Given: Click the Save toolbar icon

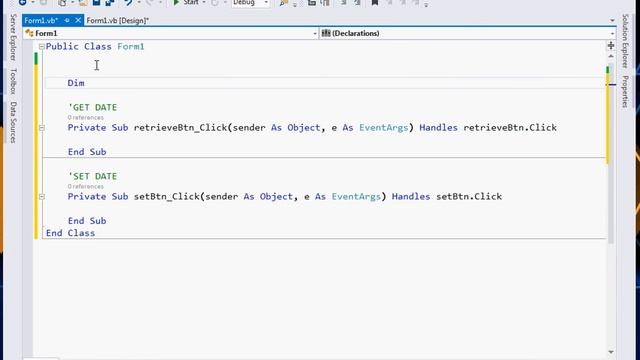Looking at the screenshot, I should tap(96, 2).
